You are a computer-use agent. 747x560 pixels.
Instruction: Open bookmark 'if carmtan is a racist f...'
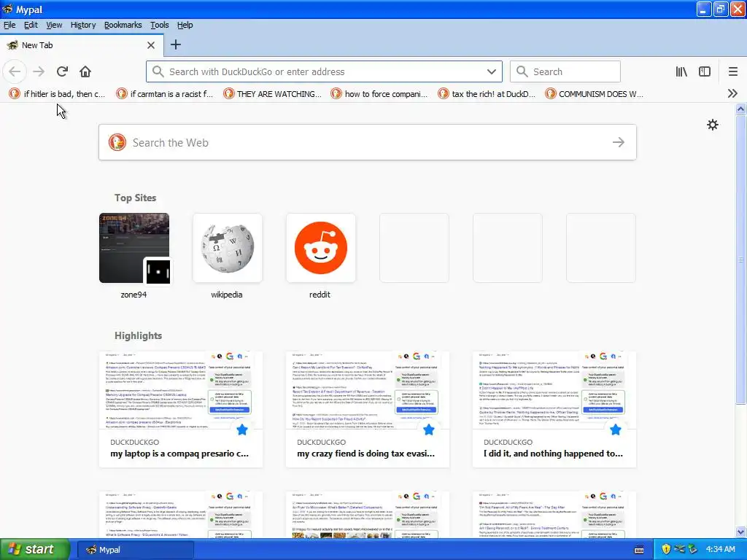pos(165,94)
